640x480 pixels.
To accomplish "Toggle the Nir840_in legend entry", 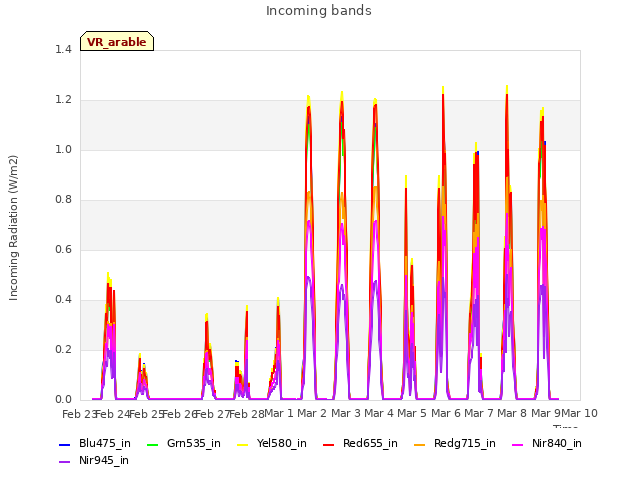I will click(x=547, y=443).
